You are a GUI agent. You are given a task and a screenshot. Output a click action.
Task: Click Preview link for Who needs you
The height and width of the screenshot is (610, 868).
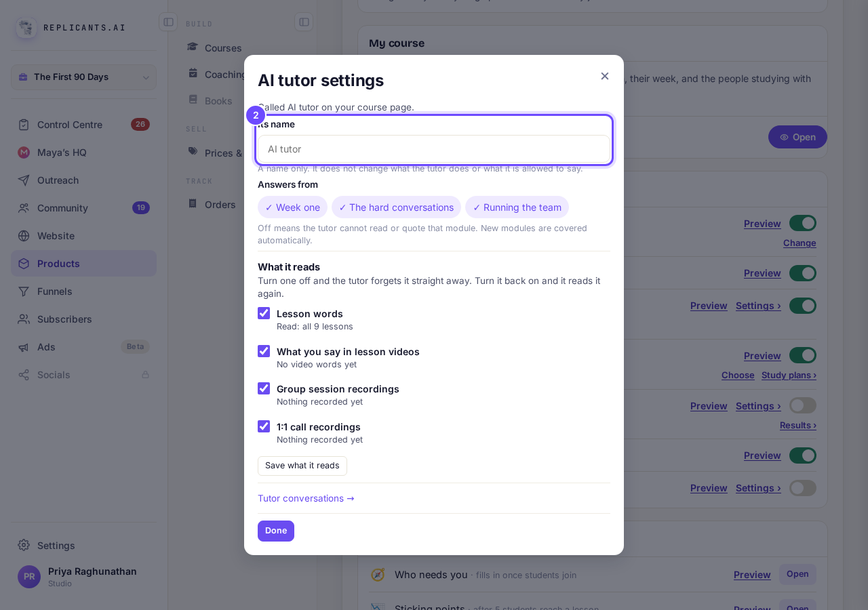pos(752,575)
